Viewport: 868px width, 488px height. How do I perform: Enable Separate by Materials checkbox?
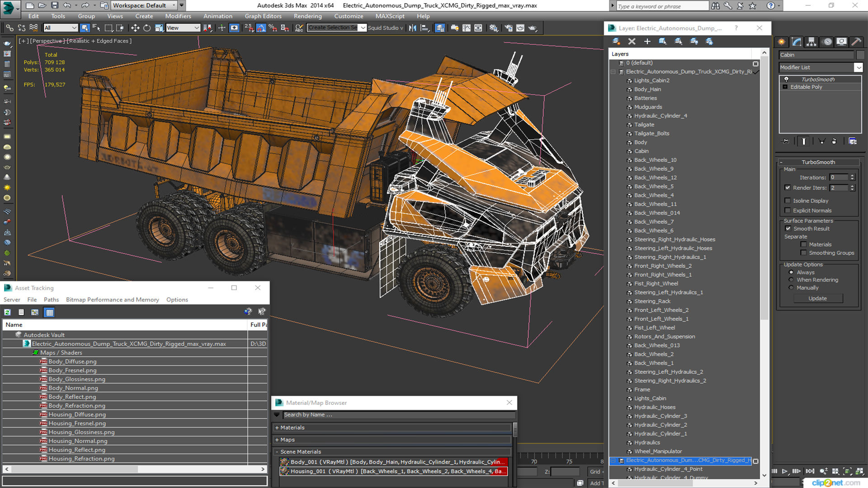[803, 244]
